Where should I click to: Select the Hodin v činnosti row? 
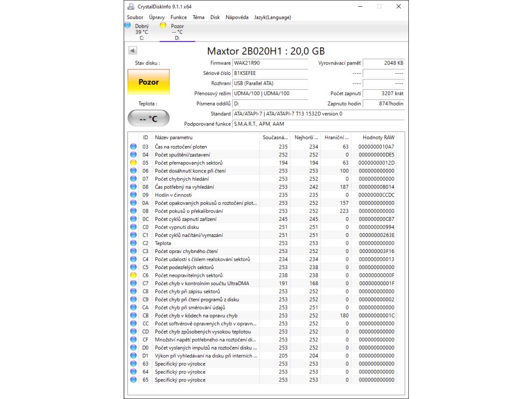(208, 195)
